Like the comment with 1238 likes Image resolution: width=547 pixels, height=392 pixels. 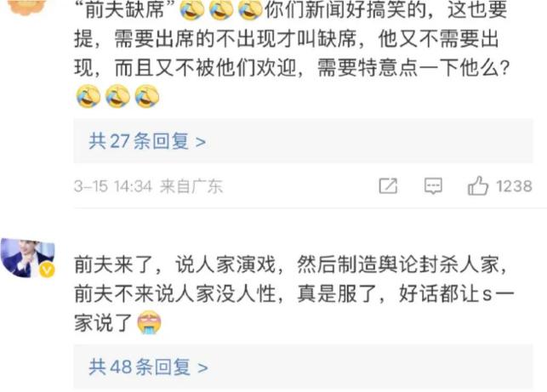pyautogui.click(x=477, y=185)
